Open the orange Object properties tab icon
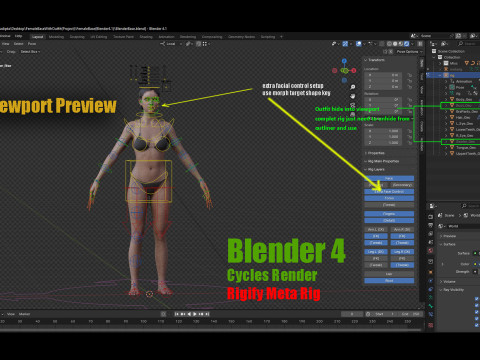This screenshot has width=480, height=360. coord(431,272)
